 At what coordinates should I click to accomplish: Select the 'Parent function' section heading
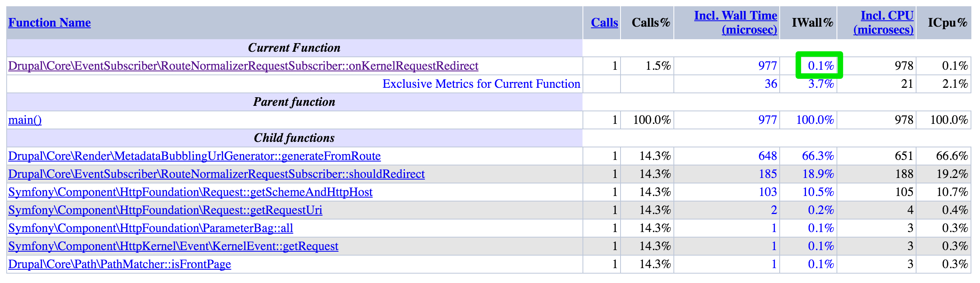294,102
